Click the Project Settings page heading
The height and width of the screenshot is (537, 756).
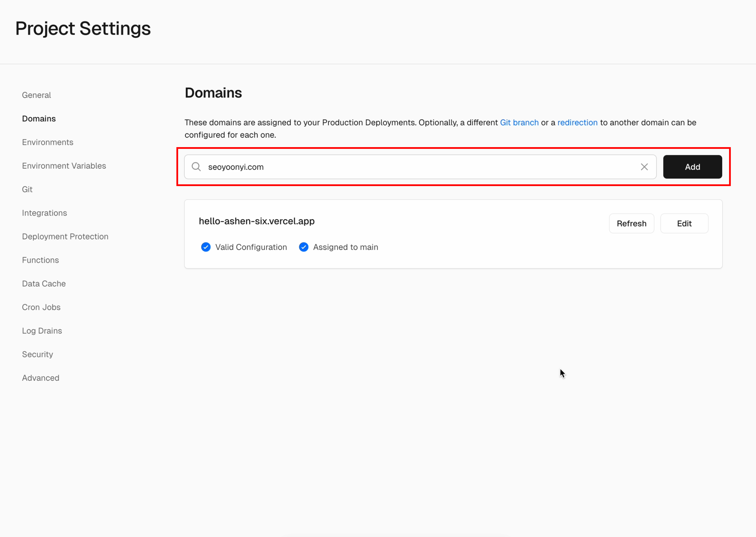pos(83,28)
